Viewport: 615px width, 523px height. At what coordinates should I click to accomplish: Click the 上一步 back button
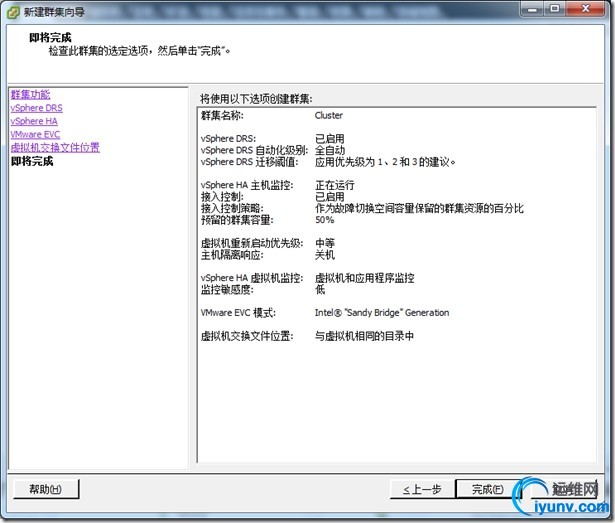click(x=422, y=489)
